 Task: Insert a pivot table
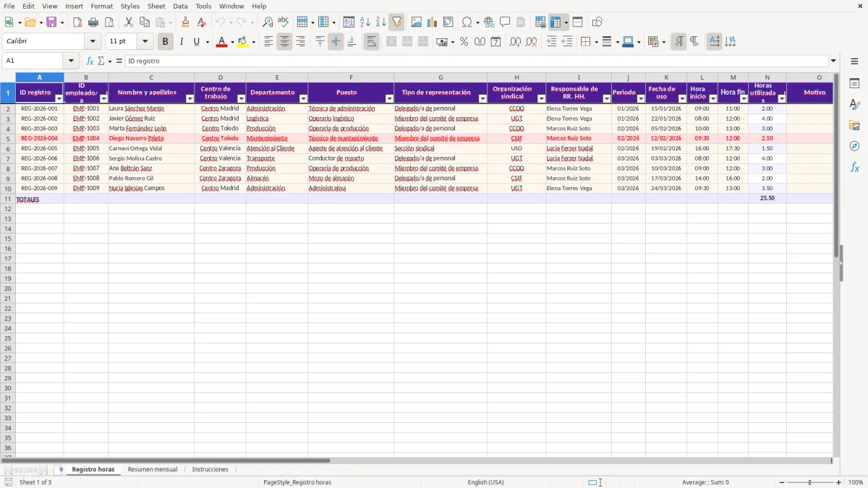click(x=448, y=22)
